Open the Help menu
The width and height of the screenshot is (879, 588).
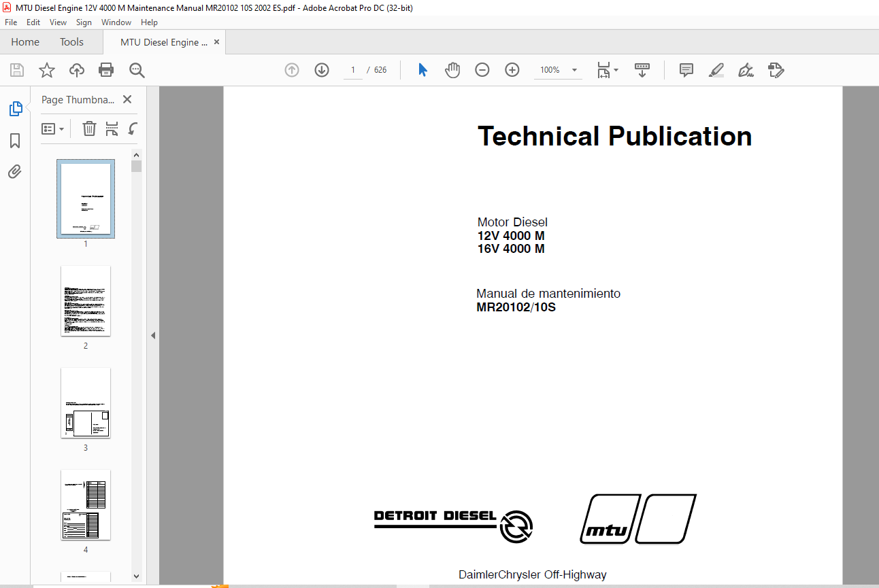click(x=149, y=22)
